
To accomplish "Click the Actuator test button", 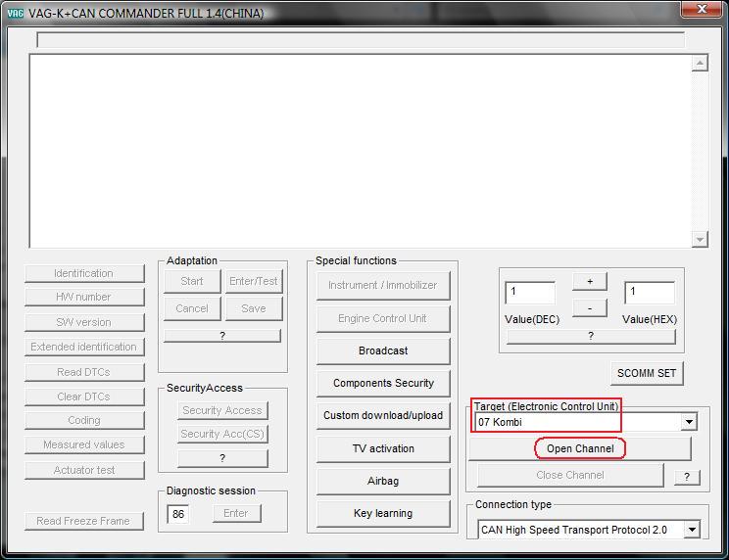I will pyautogui.click(x=84, y=470).
